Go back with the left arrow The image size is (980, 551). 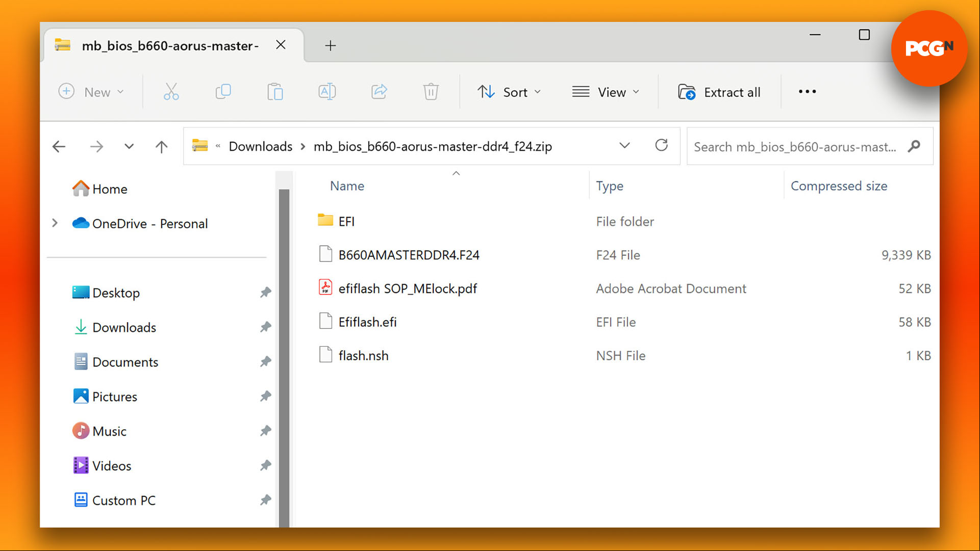tap(59, 147)
